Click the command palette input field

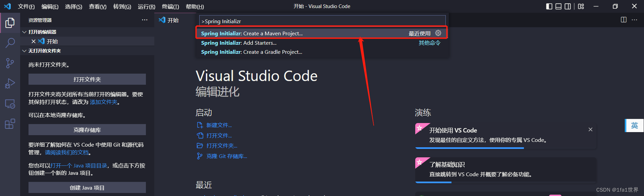(322, 21)
